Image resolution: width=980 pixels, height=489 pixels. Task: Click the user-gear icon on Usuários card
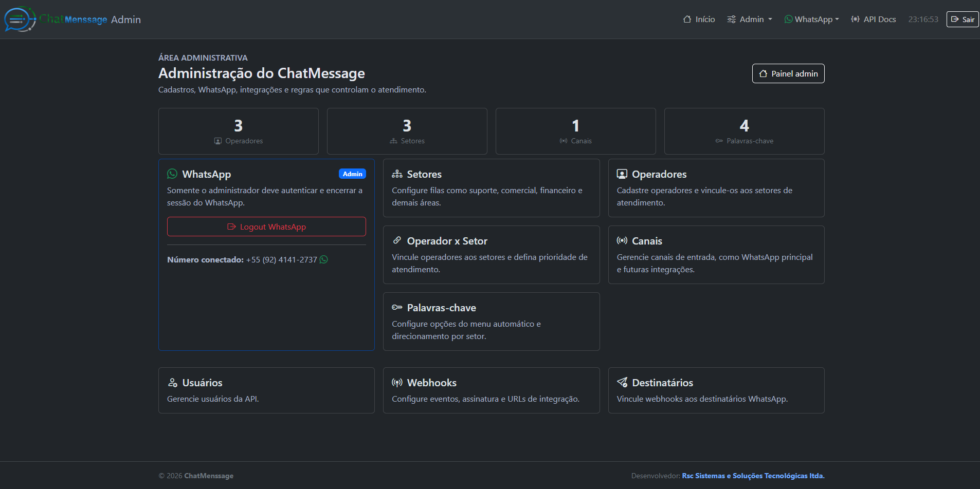[x=173, y=383]
